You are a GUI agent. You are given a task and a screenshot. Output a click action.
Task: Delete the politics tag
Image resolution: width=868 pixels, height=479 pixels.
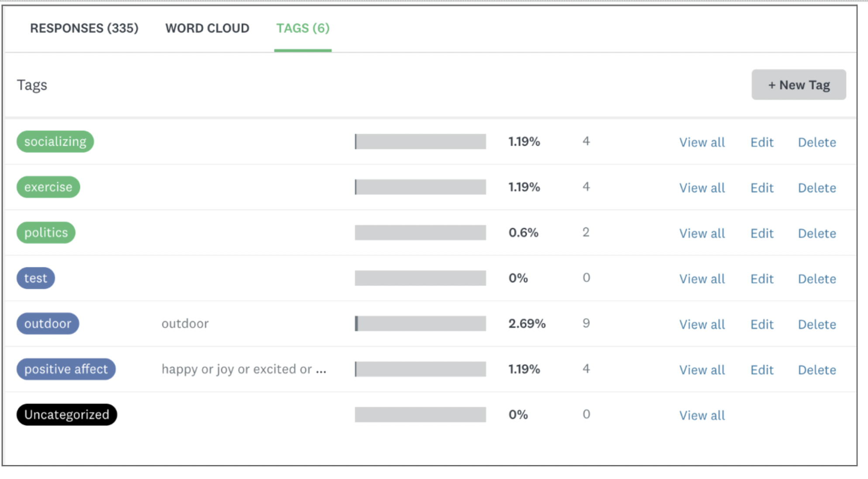816,233
